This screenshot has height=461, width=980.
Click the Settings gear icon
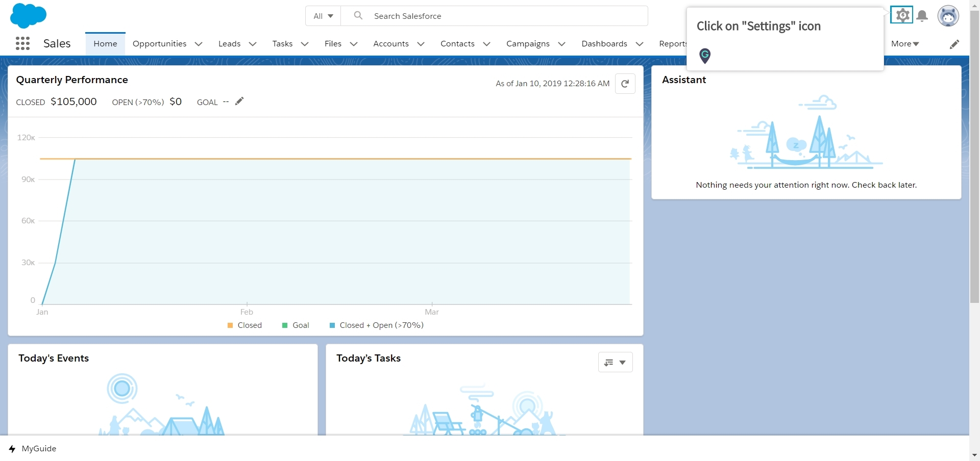tap(902, 15)
